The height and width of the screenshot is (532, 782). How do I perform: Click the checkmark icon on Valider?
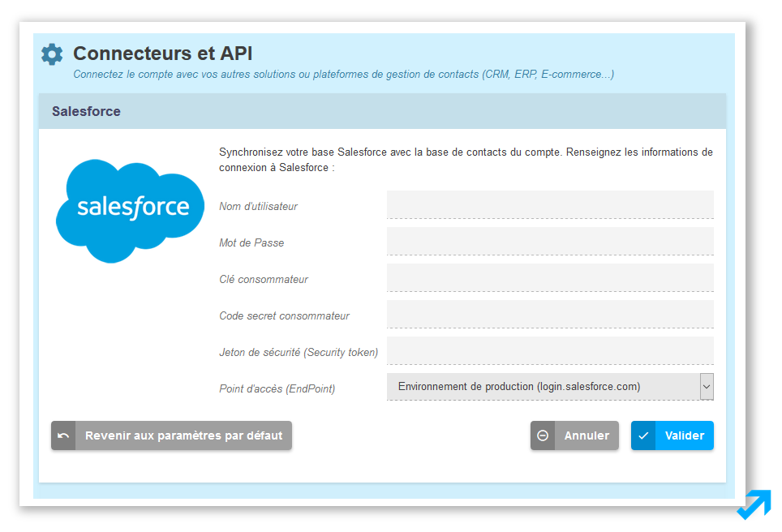point(643,435)
